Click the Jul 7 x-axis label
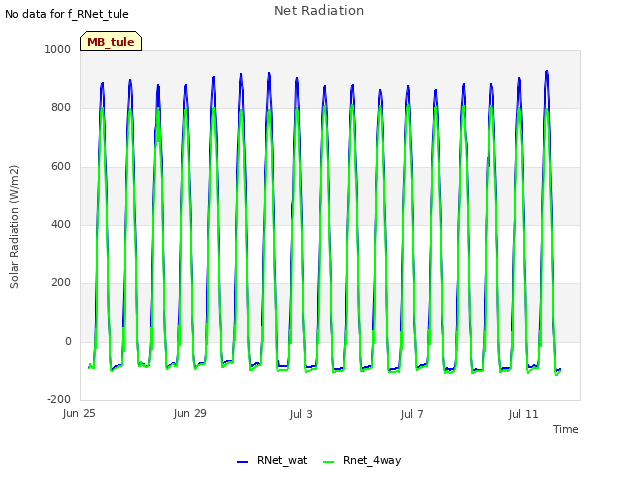640x480 pixels. 412,414
